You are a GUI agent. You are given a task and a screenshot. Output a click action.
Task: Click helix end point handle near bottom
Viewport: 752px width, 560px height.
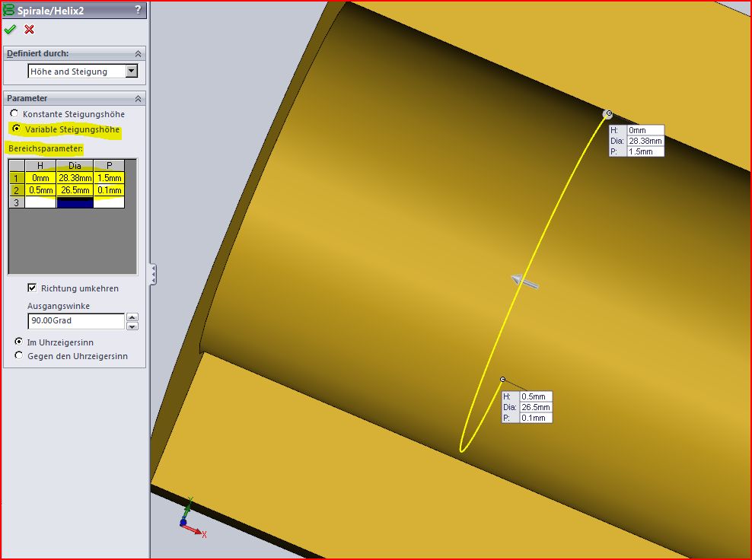(502, 379)
